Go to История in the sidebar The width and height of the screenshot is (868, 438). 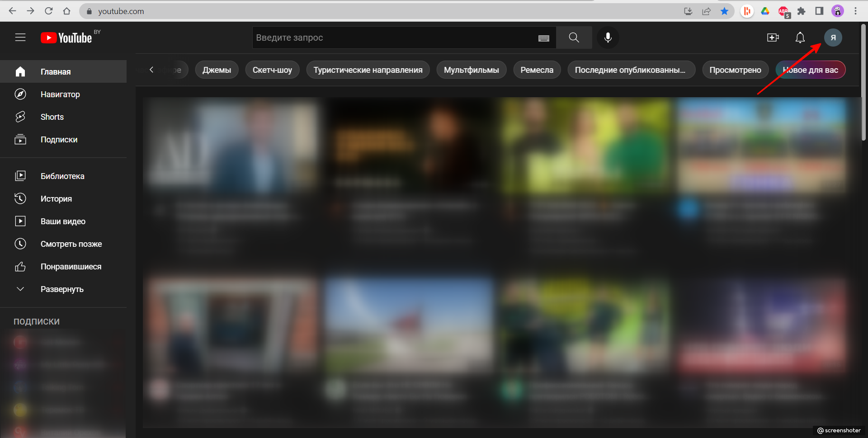click(56, 199)
